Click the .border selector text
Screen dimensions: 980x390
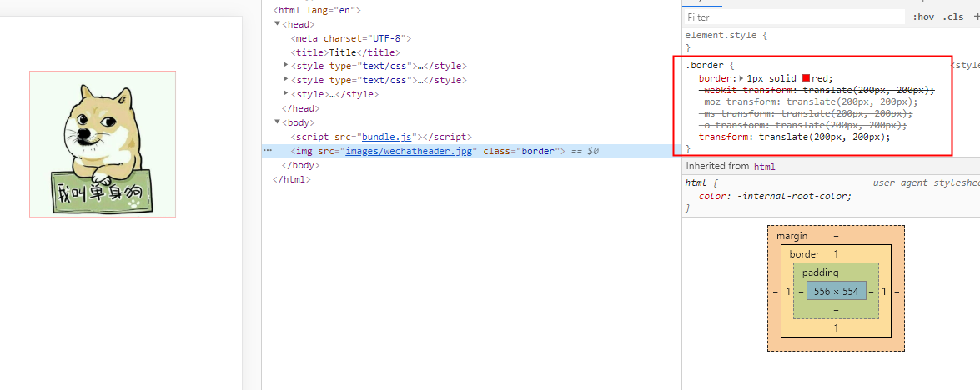pos(703,65)
